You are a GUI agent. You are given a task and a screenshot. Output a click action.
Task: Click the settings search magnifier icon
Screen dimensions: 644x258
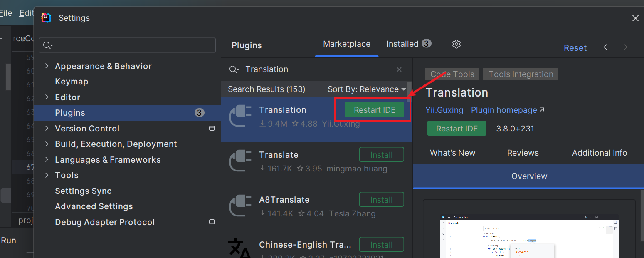coord(48,45)
